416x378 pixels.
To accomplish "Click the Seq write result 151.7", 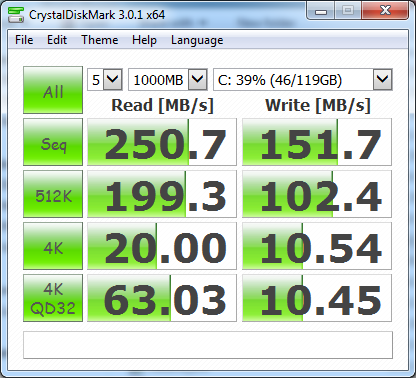I will (317, 142).
